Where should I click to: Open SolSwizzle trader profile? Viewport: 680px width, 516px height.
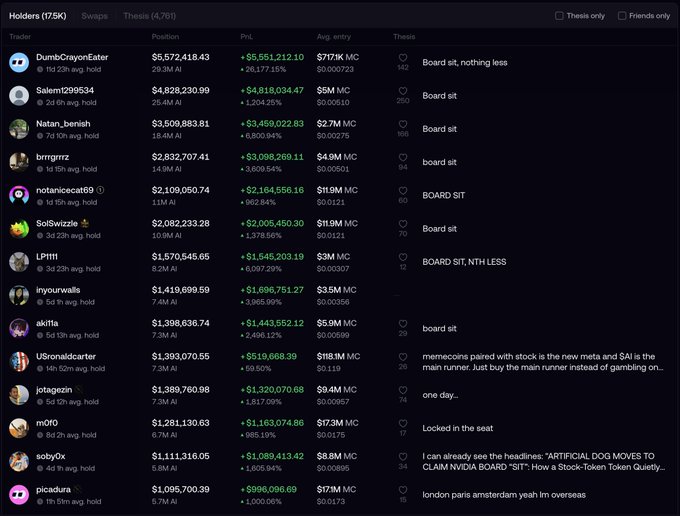pos(57,224)
